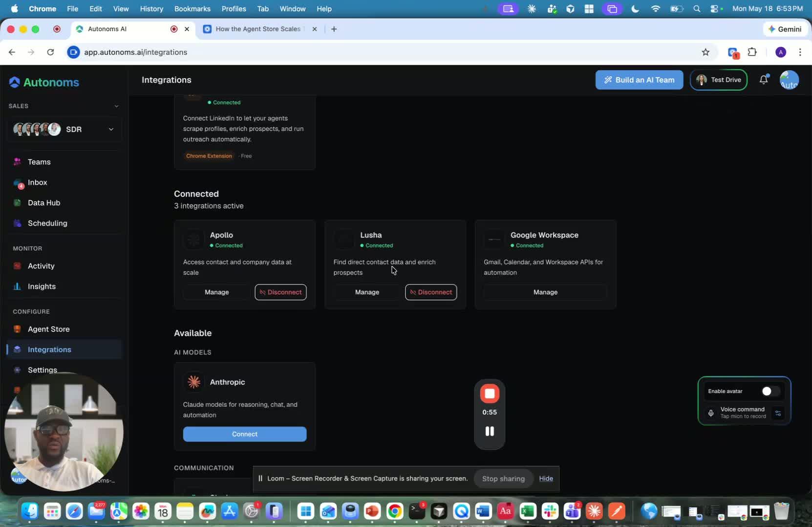Disconnect the Lusha integration

coord(431,292)
